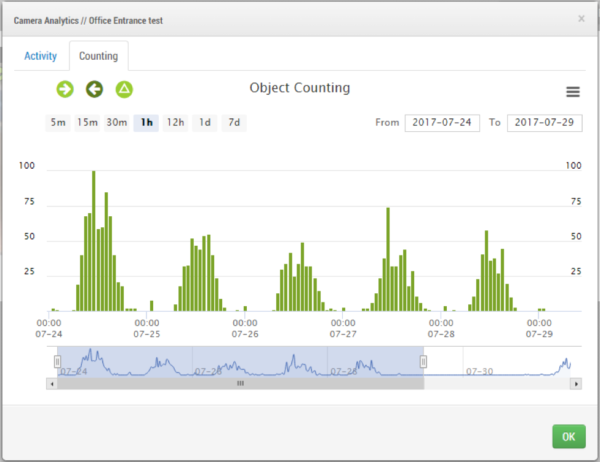Viewport: 600px width, 462px height.
Task: Open the To date field
Action: [544, 123]
